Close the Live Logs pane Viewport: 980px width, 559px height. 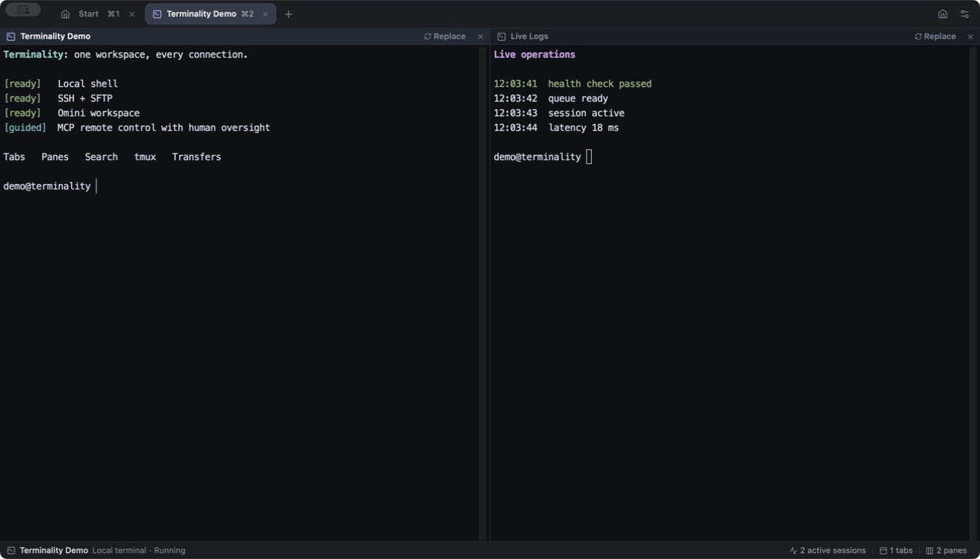[970, 36]
